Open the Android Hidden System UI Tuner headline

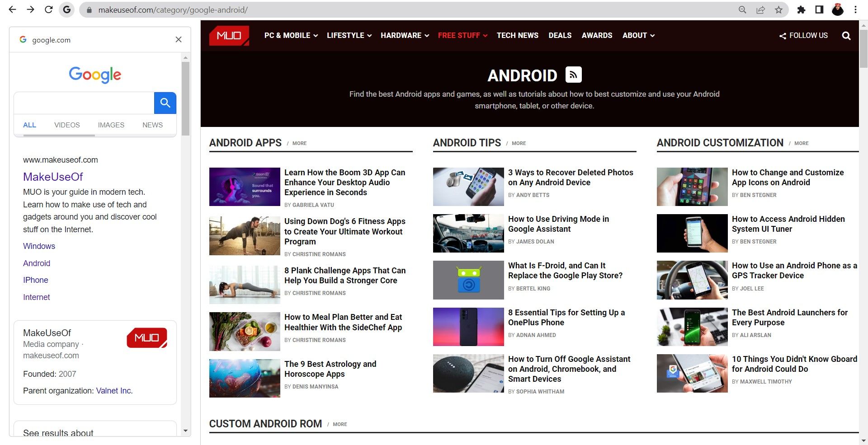click(788, 224)
